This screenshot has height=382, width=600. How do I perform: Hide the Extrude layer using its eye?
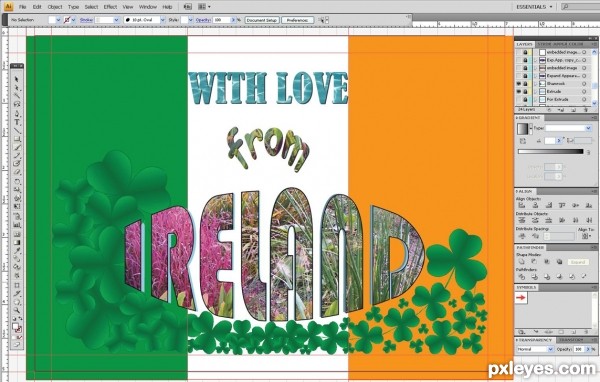point(519,91)
